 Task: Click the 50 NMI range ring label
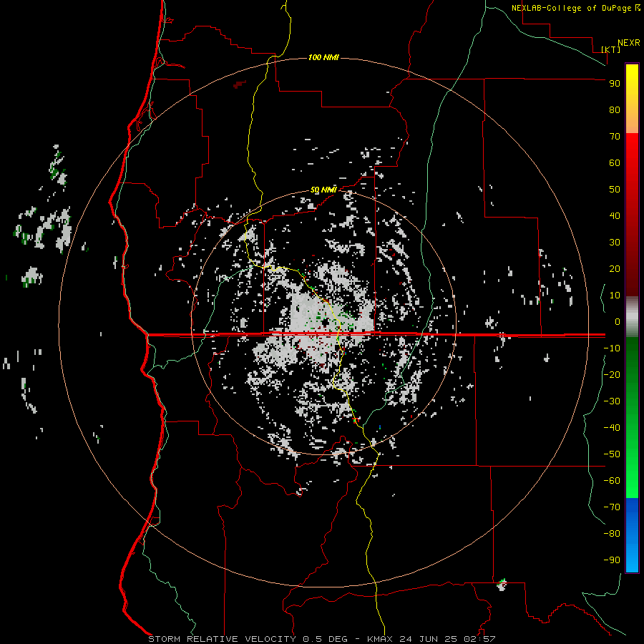[x=323, y=190]
